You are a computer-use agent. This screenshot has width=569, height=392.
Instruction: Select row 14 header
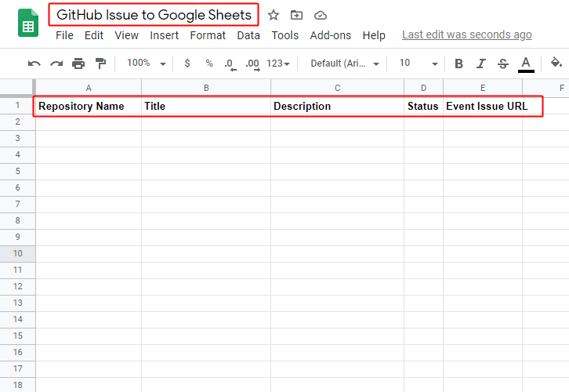(17, 319)
